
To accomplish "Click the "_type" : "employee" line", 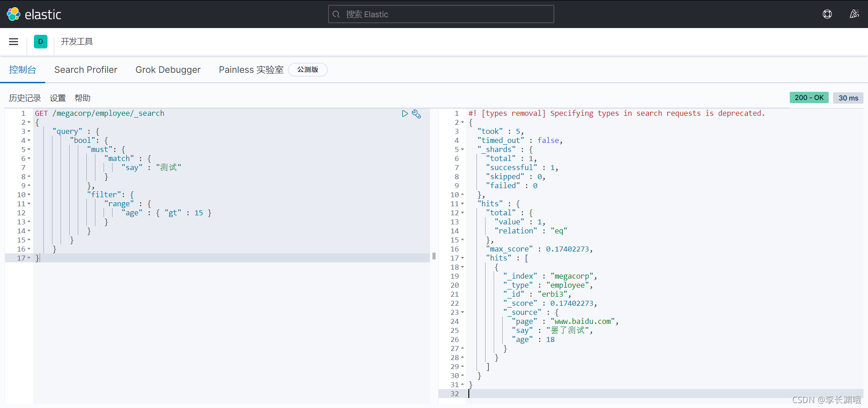I will click(x=548, y=285).
